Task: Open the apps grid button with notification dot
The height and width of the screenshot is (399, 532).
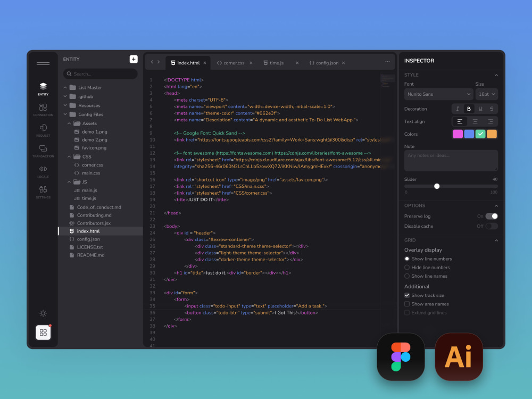Action: (x=43, y=332)
